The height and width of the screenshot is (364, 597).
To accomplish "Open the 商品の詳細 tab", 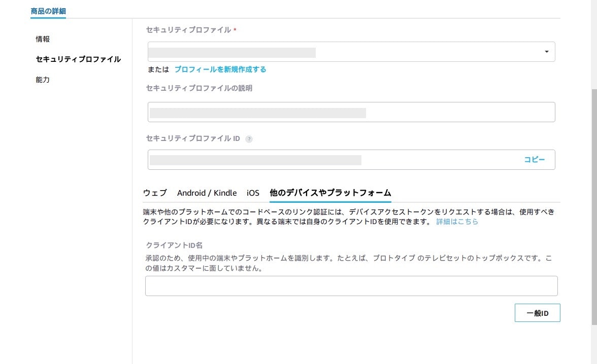I will (x=48, y=11).
